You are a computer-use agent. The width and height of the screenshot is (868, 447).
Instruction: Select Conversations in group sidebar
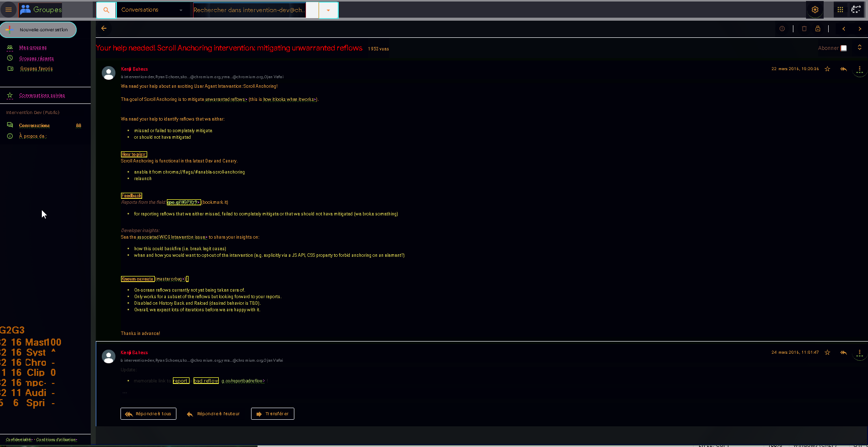coord(34,126)
